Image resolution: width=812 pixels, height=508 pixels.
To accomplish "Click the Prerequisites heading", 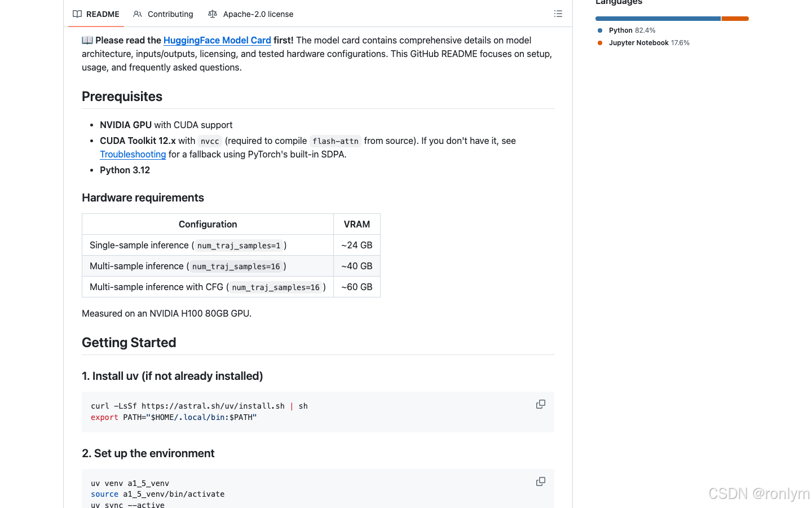I will coord(122,97).
